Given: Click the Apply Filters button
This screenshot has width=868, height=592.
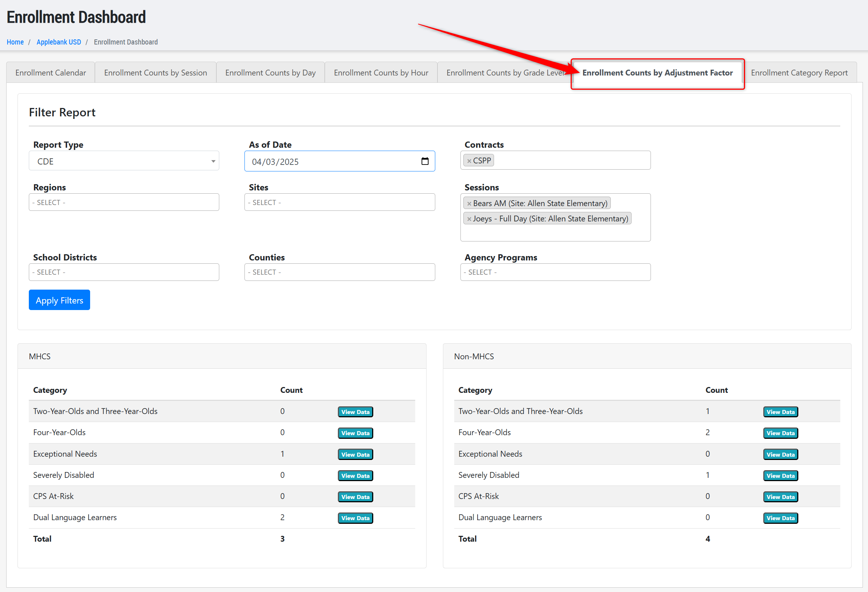Looking at the screenshot, I should 59,300.
